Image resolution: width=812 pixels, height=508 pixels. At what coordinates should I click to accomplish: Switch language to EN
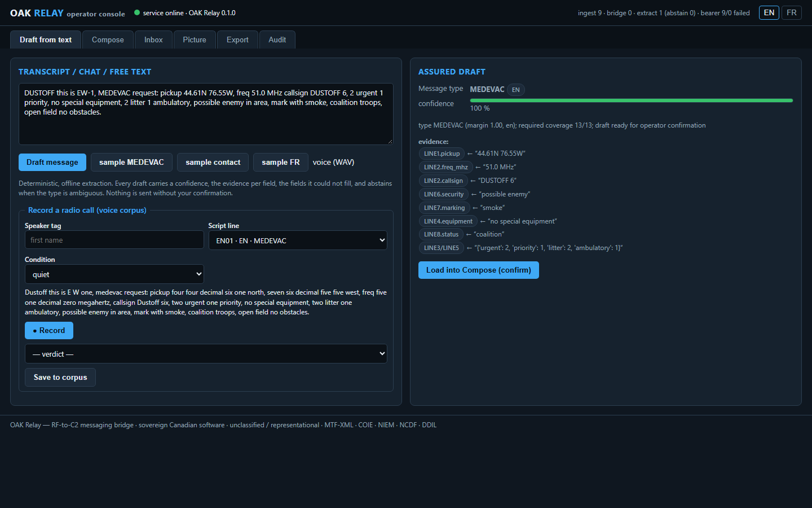(769, 12)
